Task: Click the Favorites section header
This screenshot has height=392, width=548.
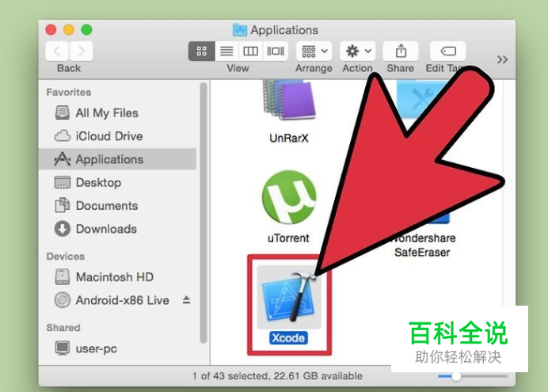Action: 69,92
